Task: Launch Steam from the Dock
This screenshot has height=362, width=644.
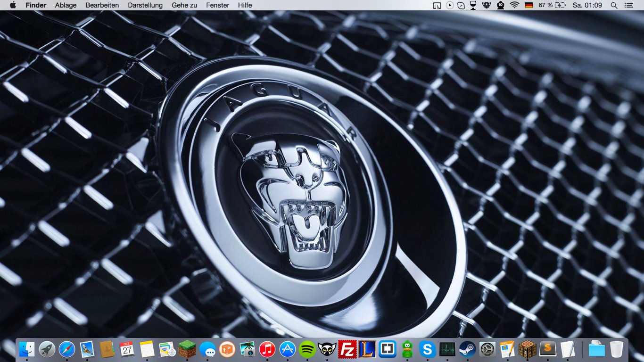Action: tap(468, 349)
